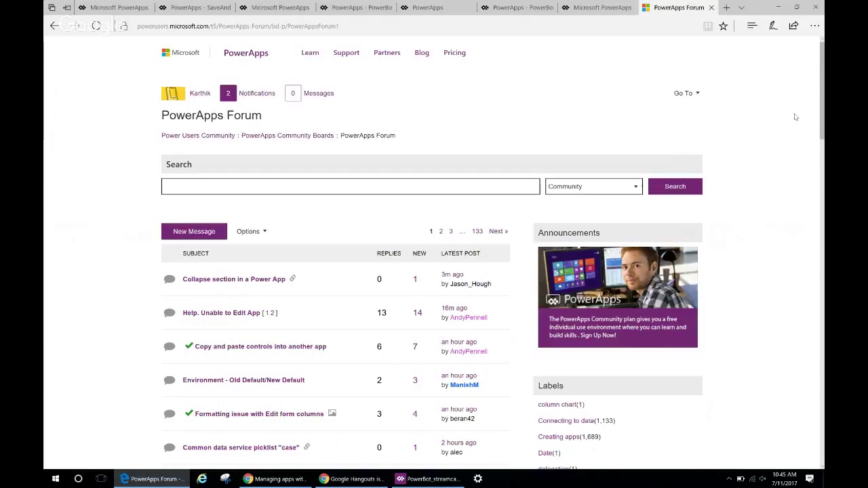Open a new browser tab with plus
The width and height of the screenshot is (868, 488).
(x=726, y=7)
